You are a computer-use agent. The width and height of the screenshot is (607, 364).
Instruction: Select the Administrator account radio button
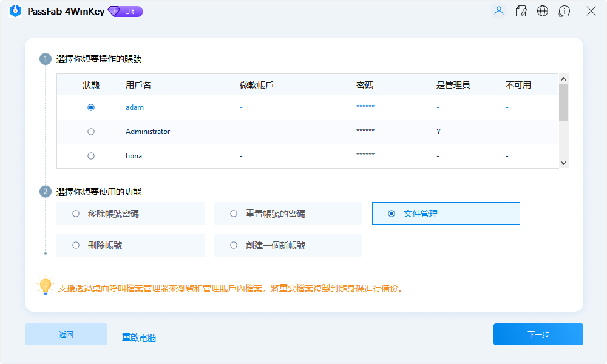[x=91, y=131]
